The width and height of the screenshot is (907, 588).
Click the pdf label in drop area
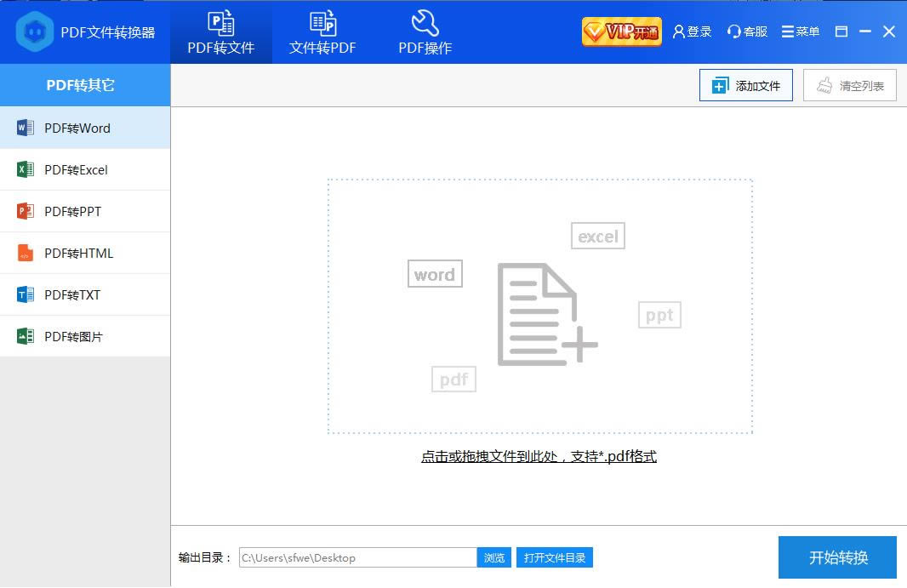pos(453,379)
